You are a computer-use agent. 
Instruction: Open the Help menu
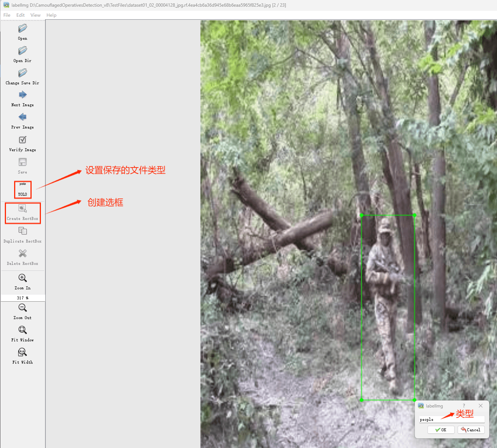point(51,15)
